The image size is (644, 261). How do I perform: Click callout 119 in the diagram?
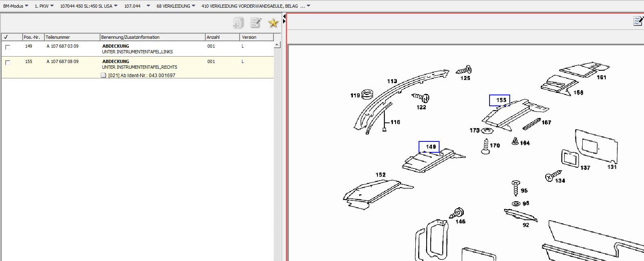coord(355,95)
